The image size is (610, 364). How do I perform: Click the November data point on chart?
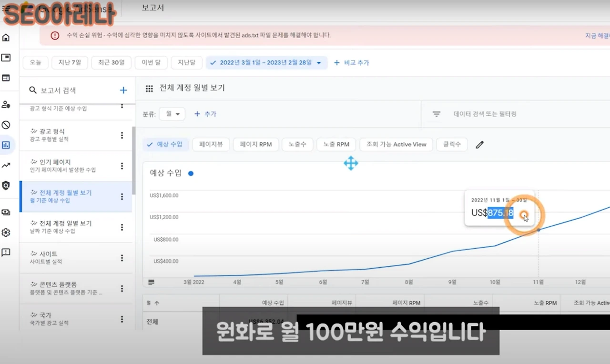coord(539,230)
